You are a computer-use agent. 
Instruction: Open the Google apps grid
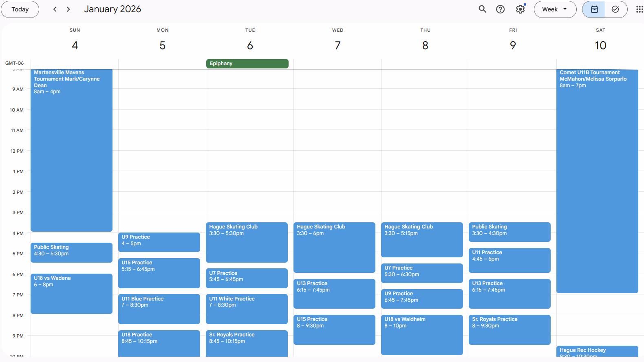click(x=639, y=9)
